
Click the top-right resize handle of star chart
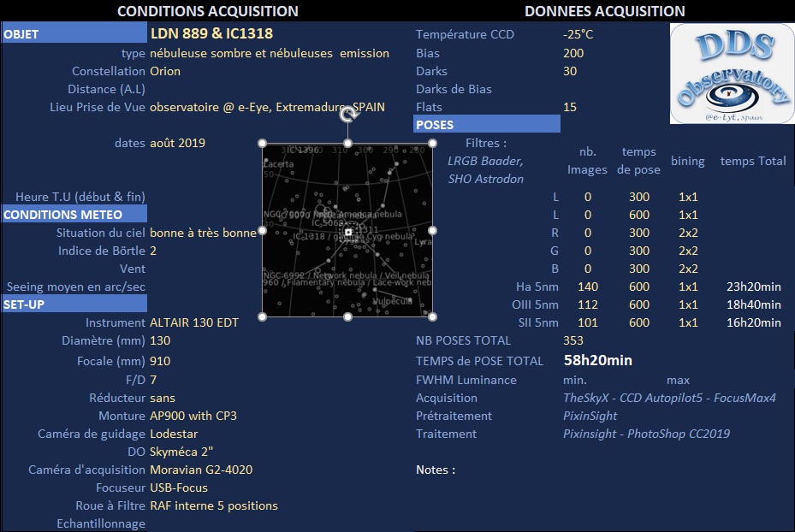point(432,144)
